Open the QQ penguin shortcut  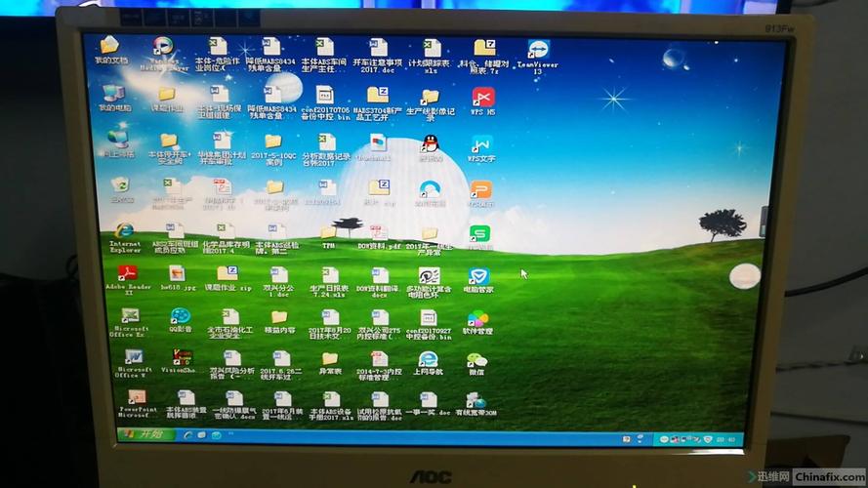[431, 143]
